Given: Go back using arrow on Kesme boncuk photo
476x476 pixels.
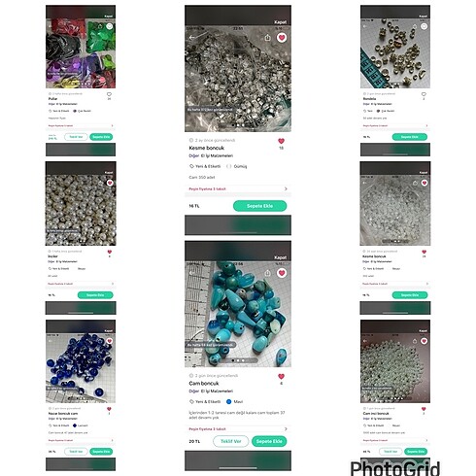Looking at the screenshot, I should click(x=192, y=38).
